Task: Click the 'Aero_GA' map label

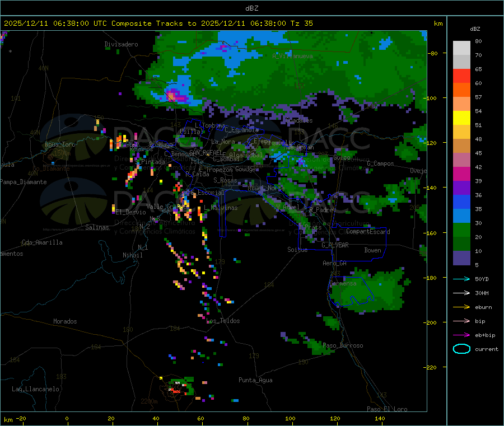Action: (x=335, y=263)
